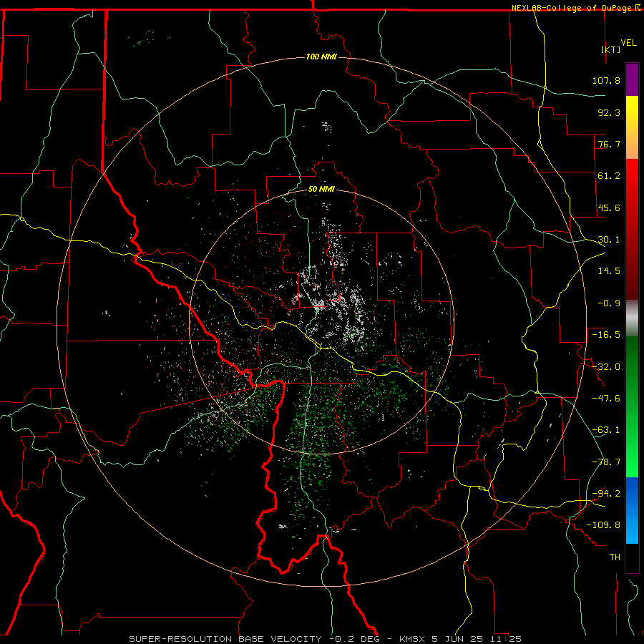Click the -63.1 legend value
This screenshot has height=644, width=644.
[x=606, y=430]
